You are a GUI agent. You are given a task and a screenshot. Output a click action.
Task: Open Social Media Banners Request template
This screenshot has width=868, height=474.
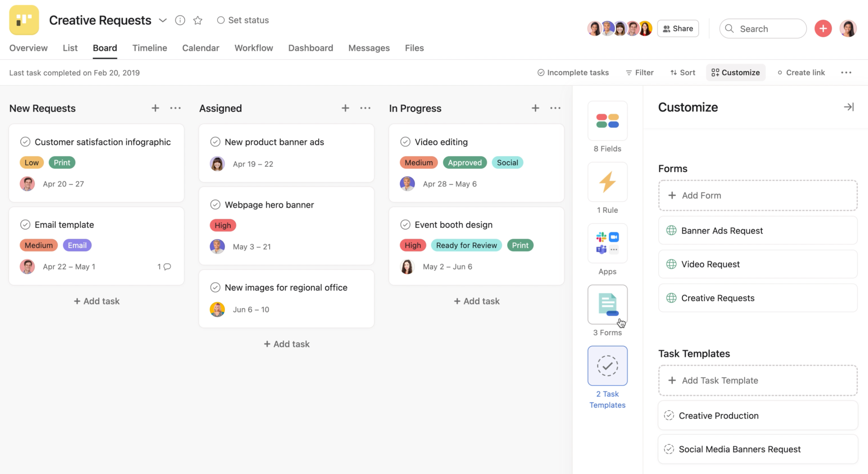[x=758, y=449]
